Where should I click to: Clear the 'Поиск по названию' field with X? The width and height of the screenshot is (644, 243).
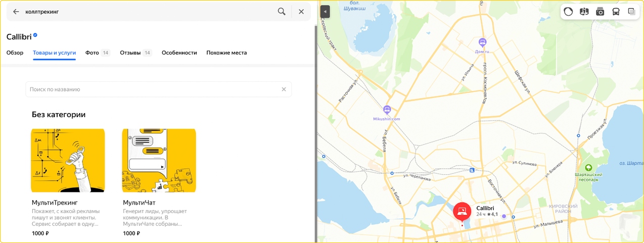(x=284, y=89)
